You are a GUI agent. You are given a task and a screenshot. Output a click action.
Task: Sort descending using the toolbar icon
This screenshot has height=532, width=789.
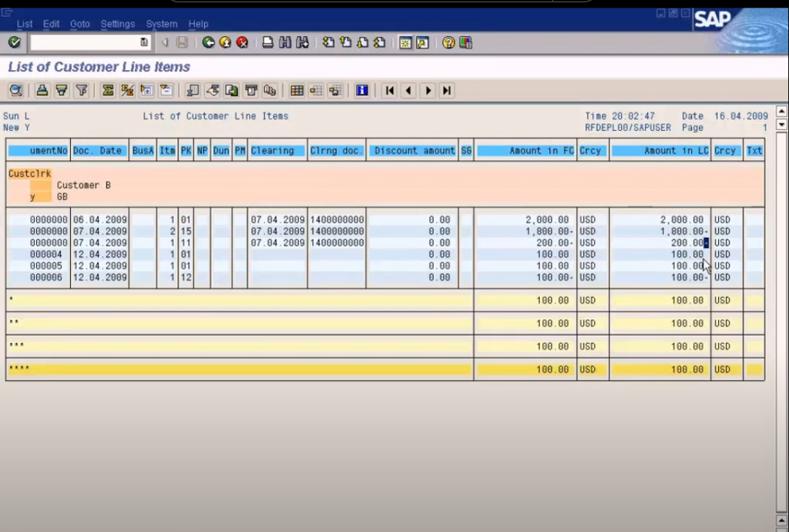click(62, 91)
